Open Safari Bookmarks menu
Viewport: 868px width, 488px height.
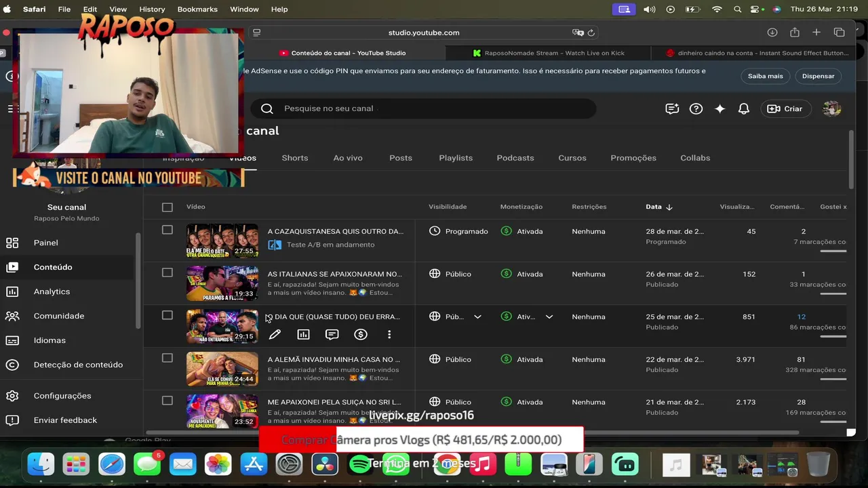[197, 9]
